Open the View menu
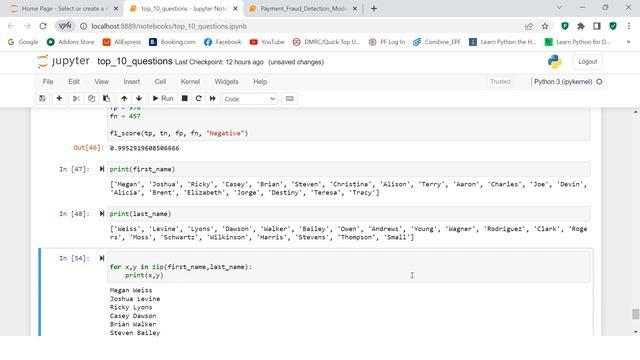 pos(102,82)
